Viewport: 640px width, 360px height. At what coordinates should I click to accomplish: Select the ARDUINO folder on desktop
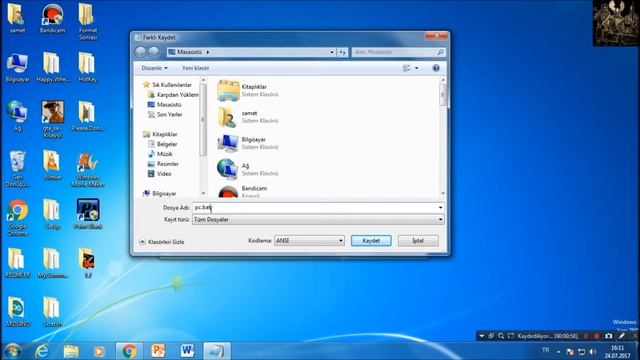click(18, 312)
